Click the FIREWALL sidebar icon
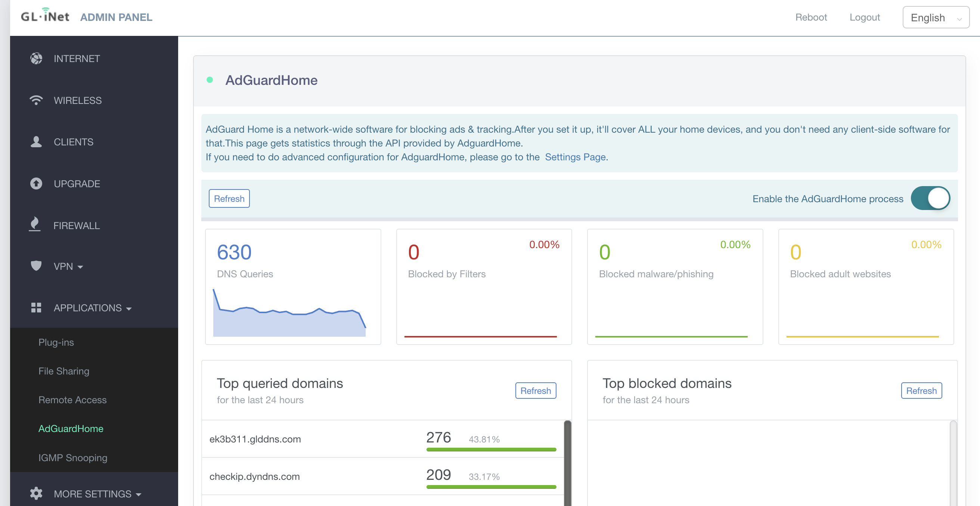The height and width of the screenshot is (506, 980). tap(35, 225)
